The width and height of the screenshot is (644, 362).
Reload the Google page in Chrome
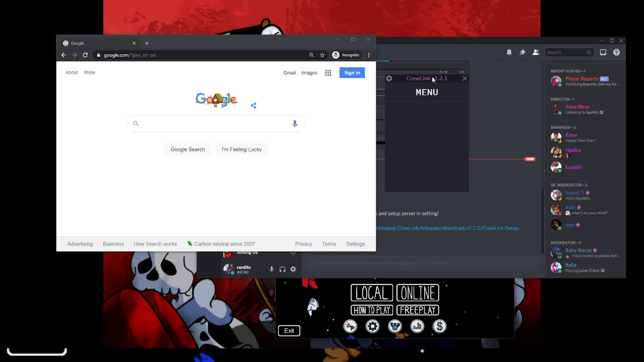tap(85, 55)
